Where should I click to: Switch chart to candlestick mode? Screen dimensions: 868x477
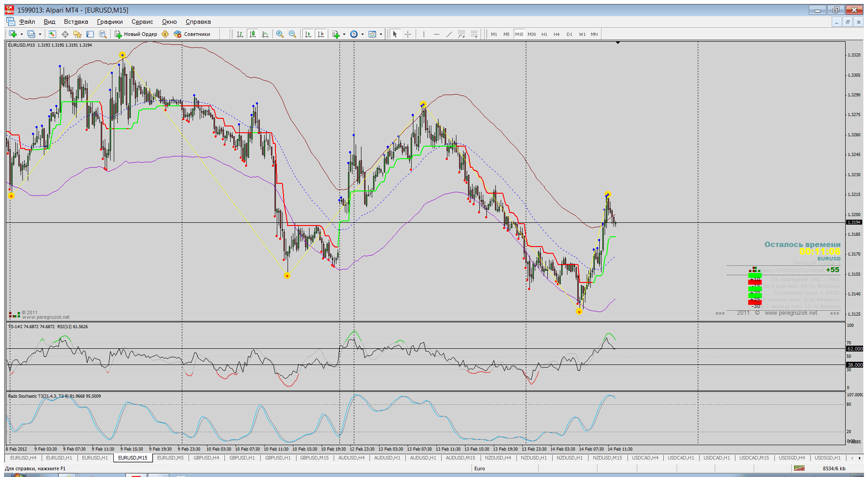click(253, 34)
